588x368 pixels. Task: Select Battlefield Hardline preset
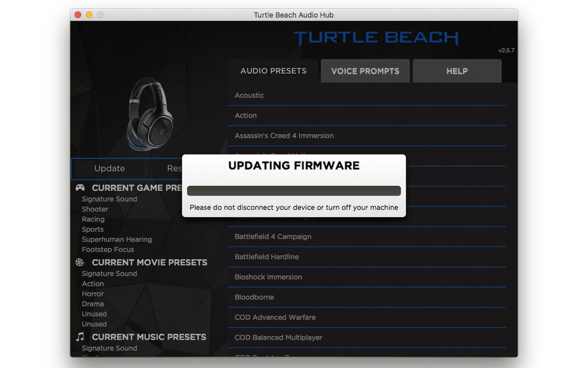click(x=367, y=257)
